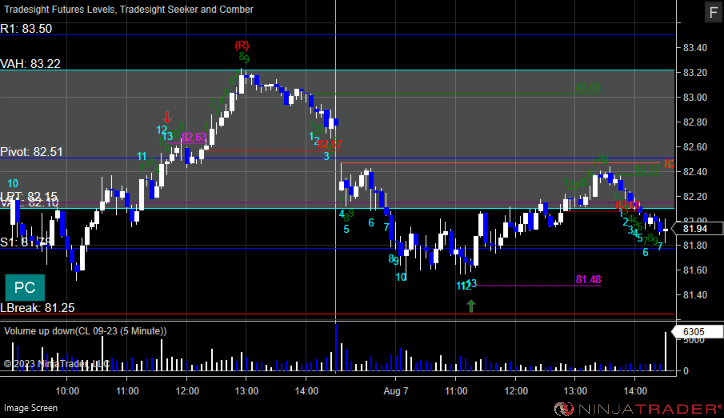This screenshot has height=418, width=724.
Task: Click the LBreak: 81.25 level label
Action: 37,308
